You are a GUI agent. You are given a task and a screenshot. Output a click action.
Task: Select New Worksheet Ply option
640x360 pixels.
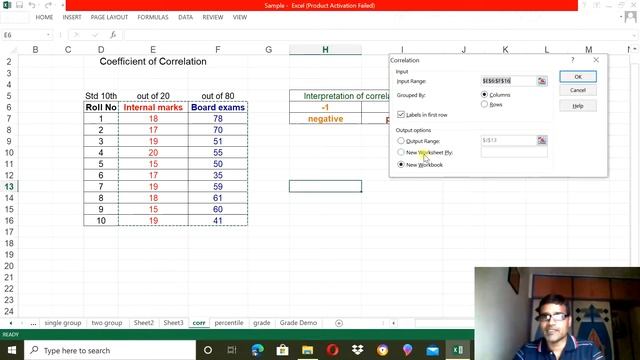(x=401, y=152)
